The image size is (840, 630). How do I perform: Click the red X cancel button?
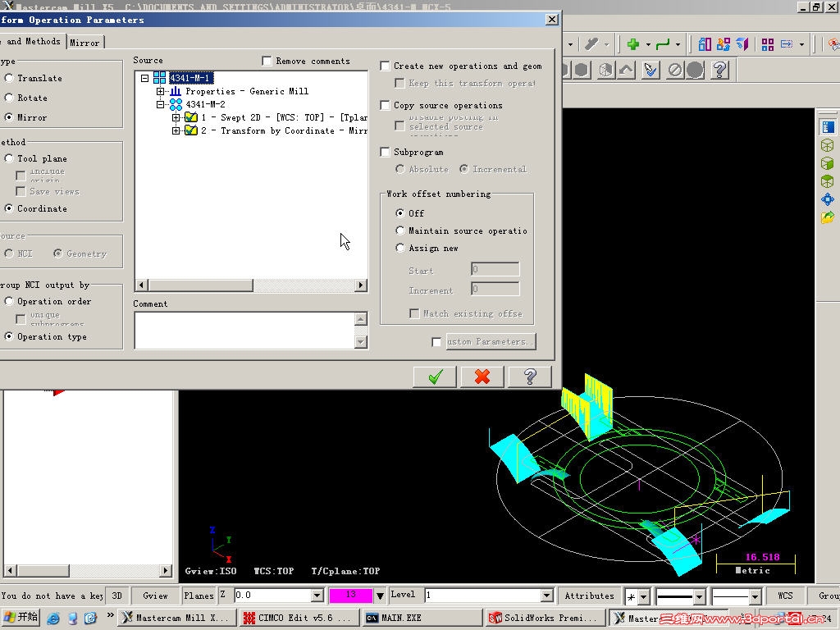(x=482, y=377)
